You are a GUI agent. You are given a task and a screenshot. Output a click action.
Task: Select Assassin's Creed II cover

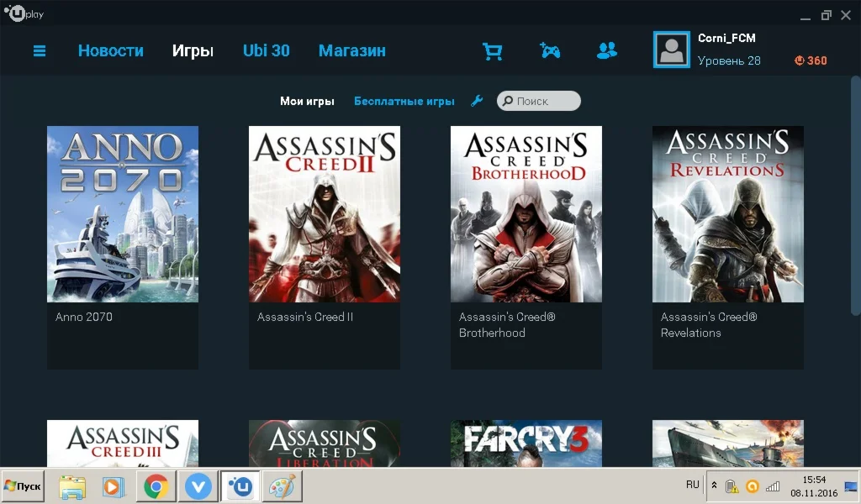point(325,214)
